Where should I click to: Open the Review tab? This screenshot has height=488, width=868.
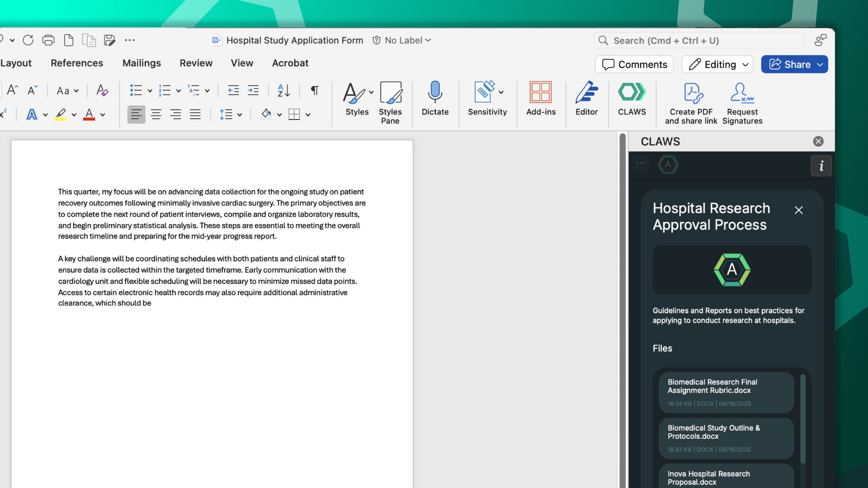(x=196, y=63)
